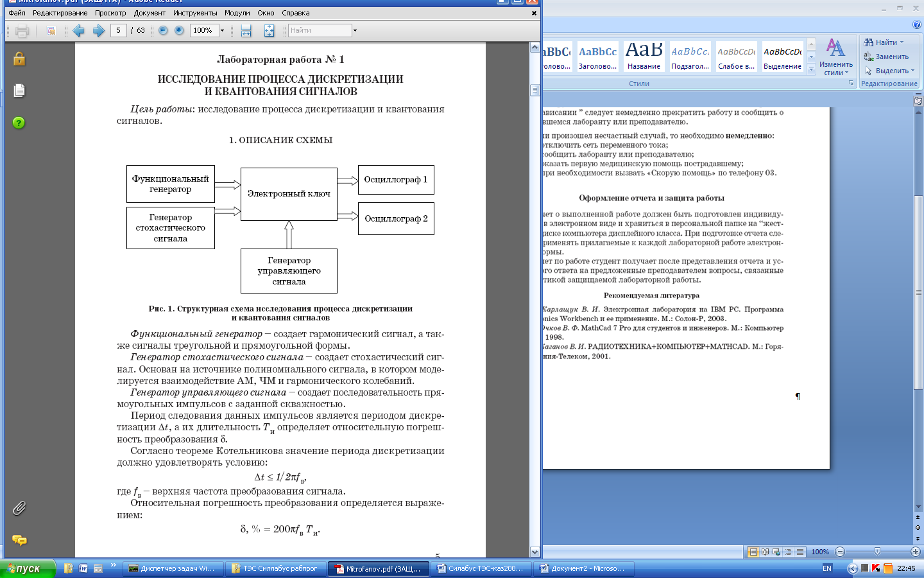Switch to Документ2 - Microso... taskbar window

tap(584, 568)
